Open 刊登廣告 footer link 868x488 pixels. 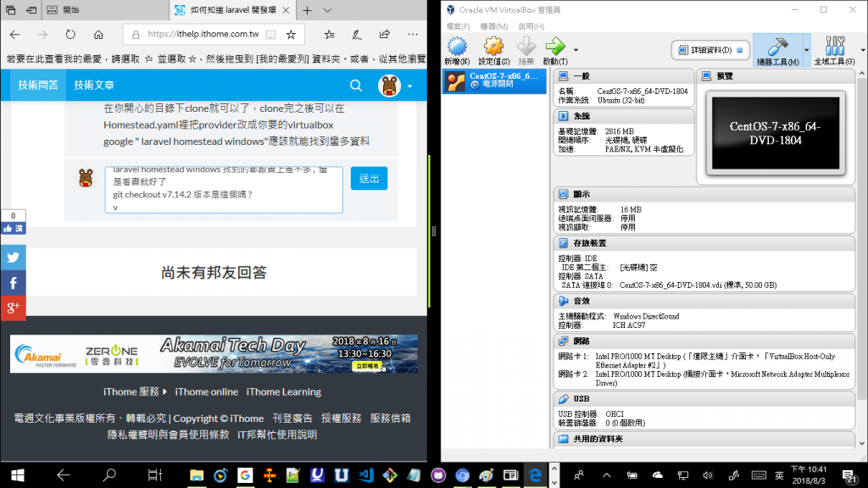pos(292,419)
